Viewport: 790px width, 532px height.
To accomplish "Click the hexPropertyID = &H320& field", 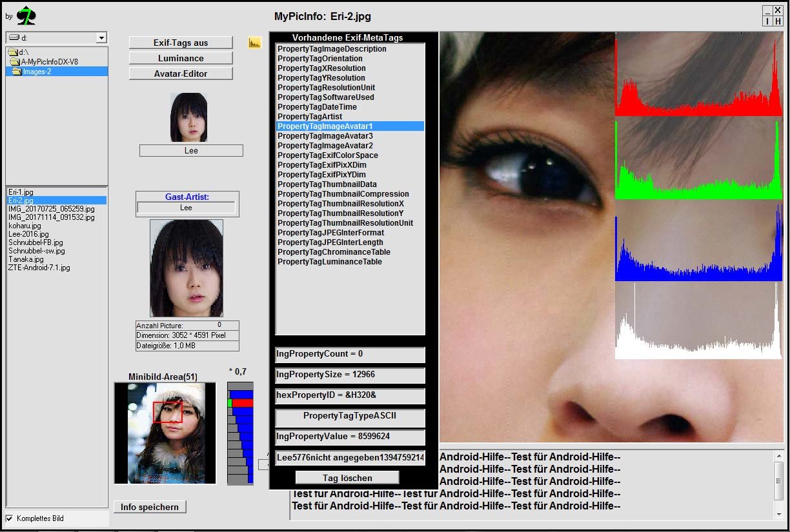I will pyautogui.click(x=350, y=396).
